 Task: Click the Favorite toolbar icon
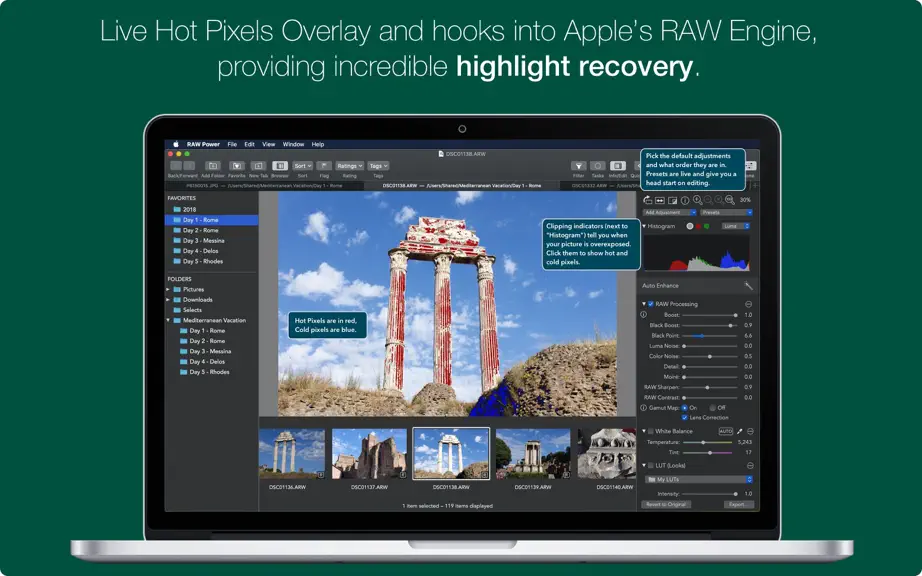click(236, 166)
